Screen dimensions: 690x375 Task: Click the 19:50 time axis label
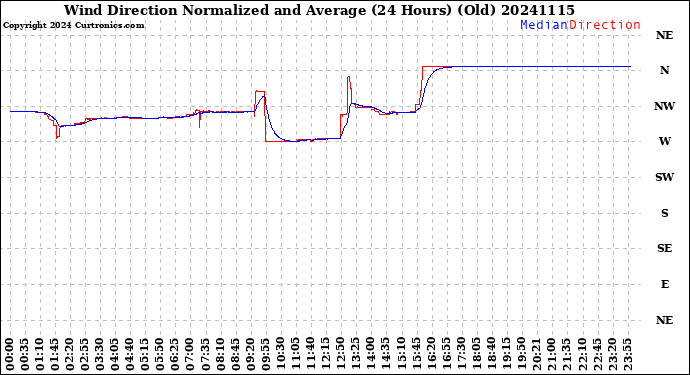[x=521, y=355]
